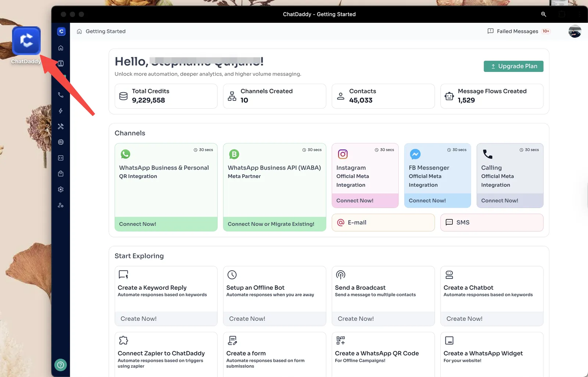Viewport: 588px width, 377px height.
Task: Click the AI chip icon in the sidebar
Action: point(61,142)
